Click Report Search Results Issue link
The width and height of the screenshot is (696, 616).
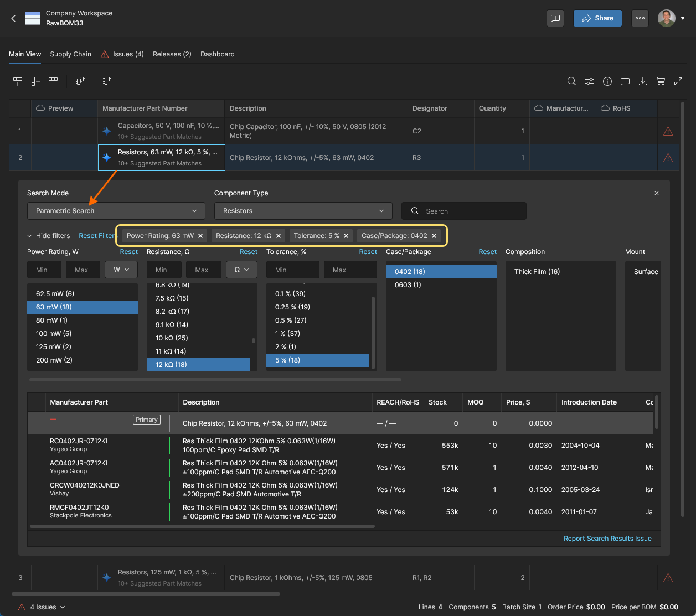pyautogui.click(x=607, y=539)
